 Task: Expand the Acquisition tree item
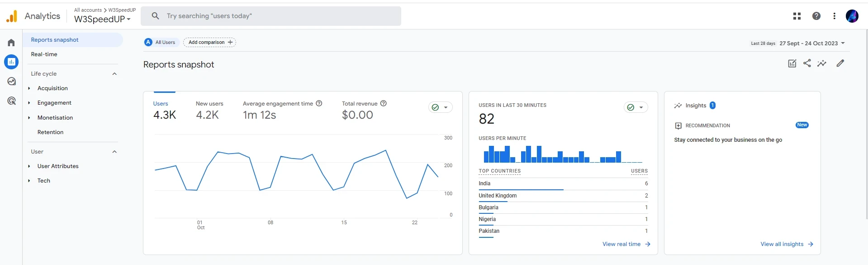(29, 88)
